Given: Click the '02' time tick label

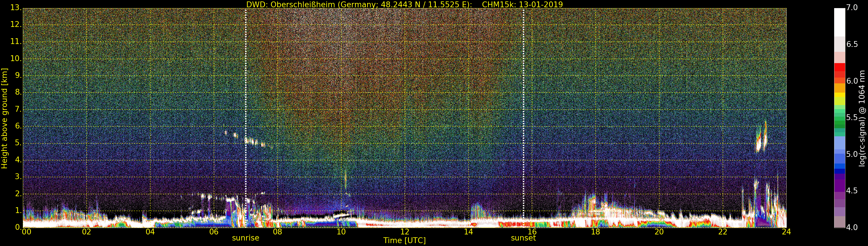Looking at the screenshot, I should point(87,232).
